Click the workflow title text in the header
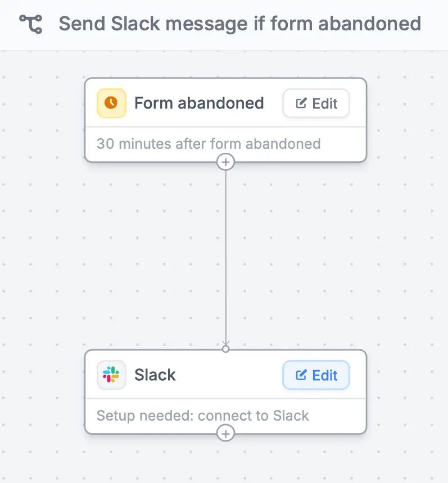This screenshot has width=448, height=483. [x=241, y=24]
